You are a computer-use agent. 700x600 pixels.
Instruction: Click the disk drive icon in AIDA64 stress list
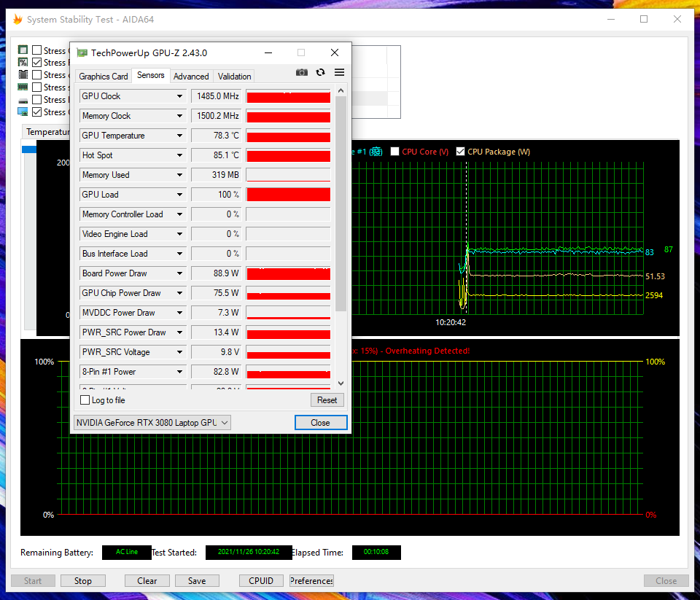[x=23, y=100]
